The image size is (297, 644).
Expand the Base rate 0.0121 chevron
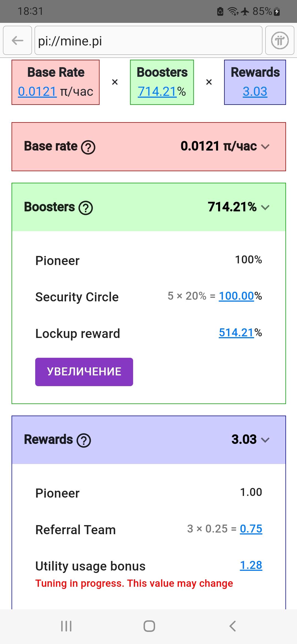click(265, 147)
